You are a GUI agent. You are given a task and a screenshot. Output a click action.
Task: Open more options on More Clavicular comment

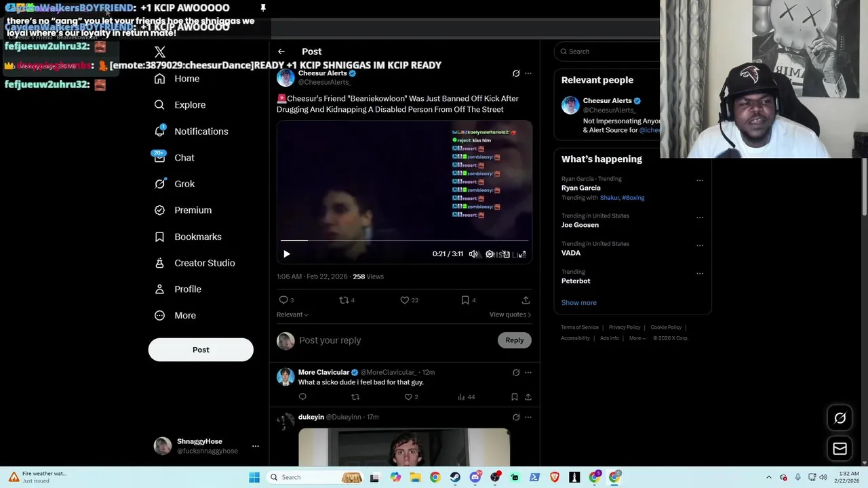click(x=528, y=372)
